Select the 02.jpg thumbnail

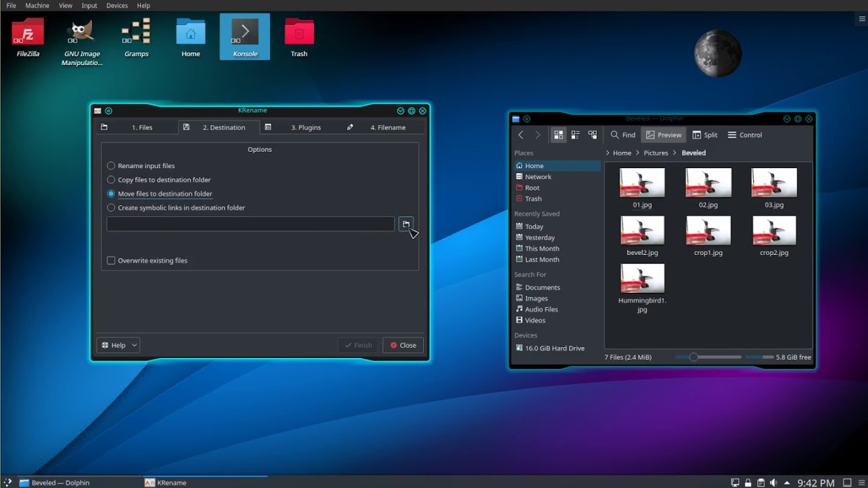point(708,183)
